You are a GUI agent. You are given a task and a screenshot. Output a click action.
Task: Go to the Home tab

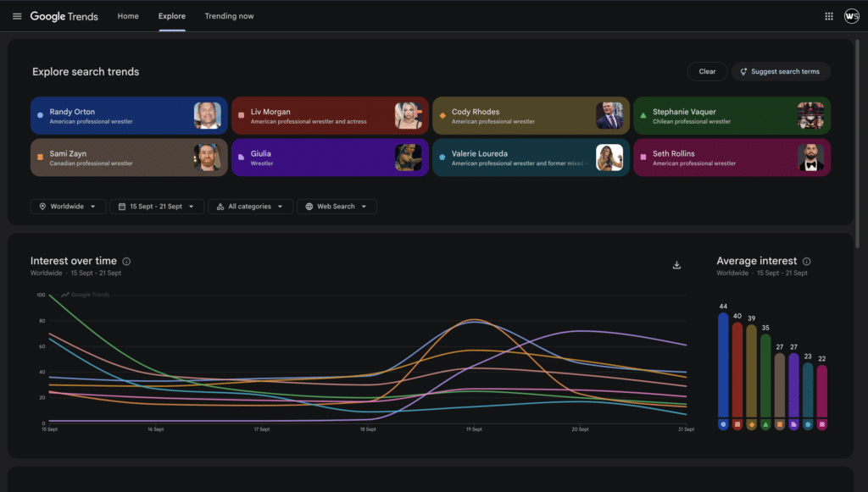click(x=128, y=16)
